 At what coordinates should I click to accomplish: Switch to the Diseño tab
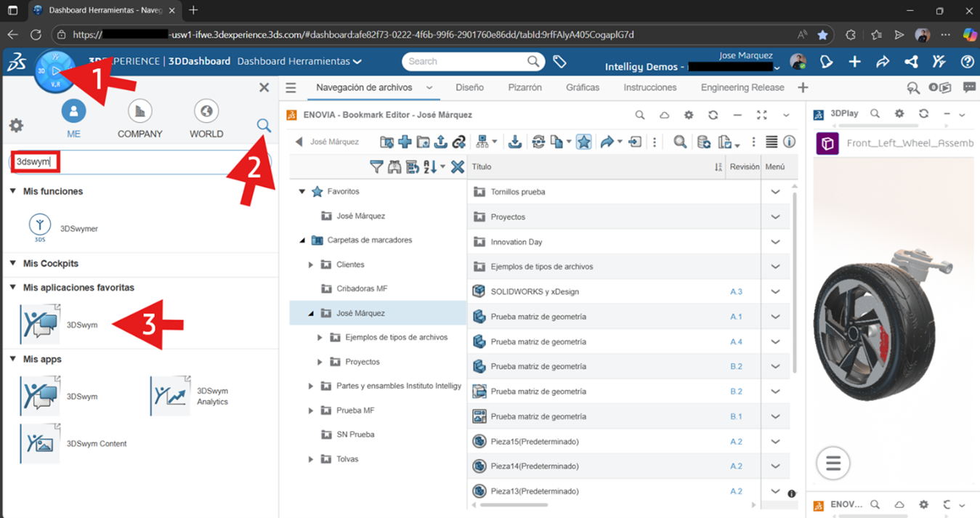[469, 87]
